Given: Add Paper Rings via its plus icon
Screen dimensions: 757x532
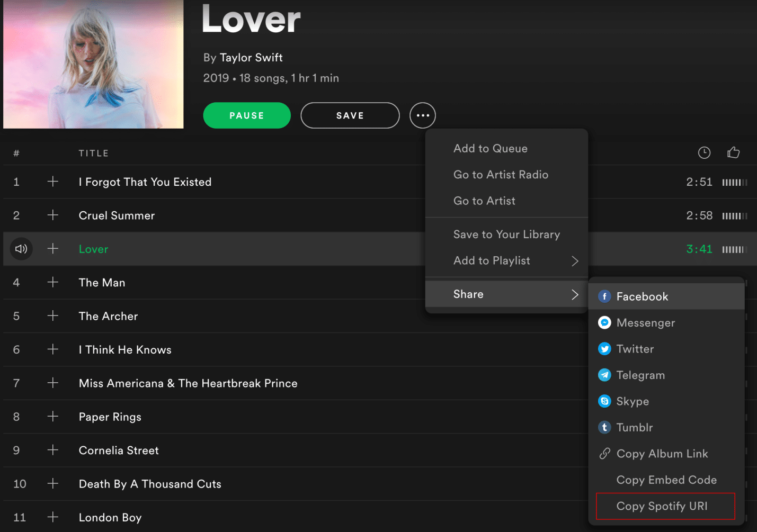Looking at the screenshot, I should pyautogui.click(x=53, y=416).
